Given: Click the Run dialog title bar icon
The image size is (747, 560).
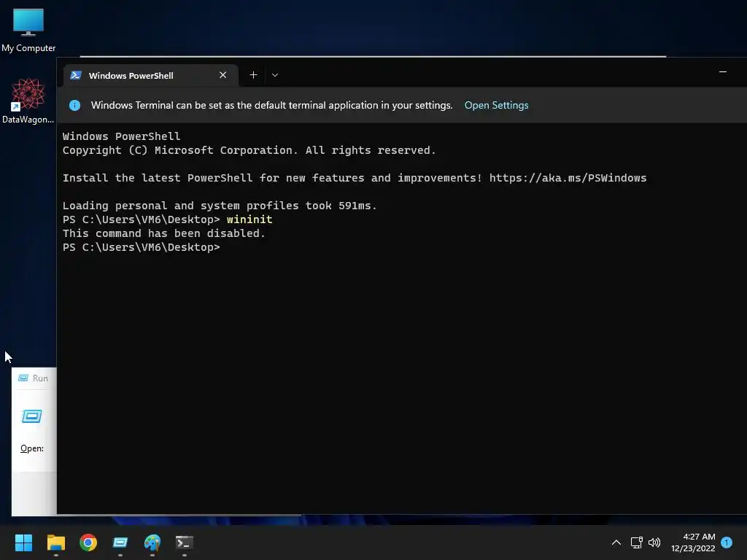Looking at the screenshot, I should pos(23,378).
